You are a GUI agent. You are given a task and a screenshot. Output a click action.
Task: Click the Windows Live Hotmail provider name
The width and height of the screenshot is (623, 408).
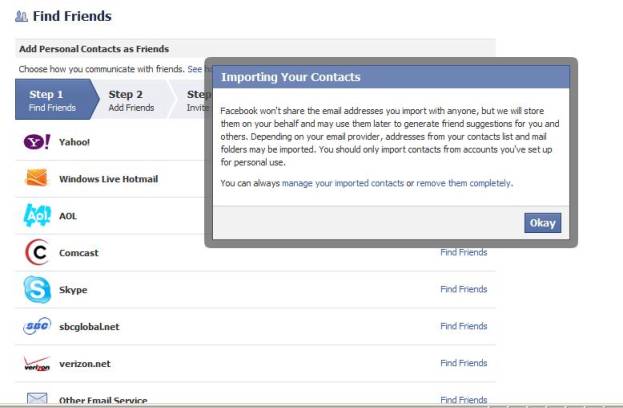point(108,179)
